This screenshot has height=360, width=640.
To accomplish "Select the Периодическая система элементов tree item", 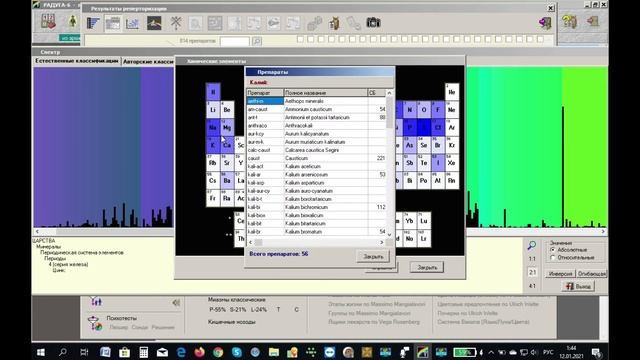I will click(x=82, y=253).
